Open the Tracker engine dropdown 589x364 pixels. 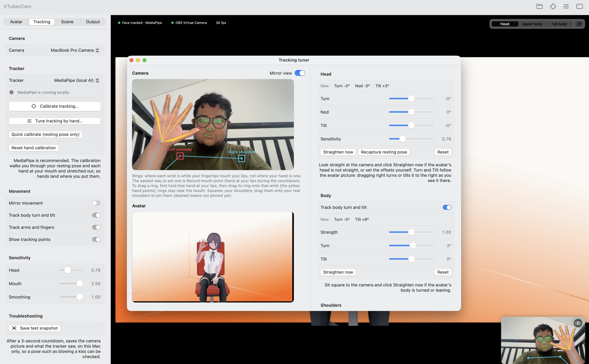77,80
